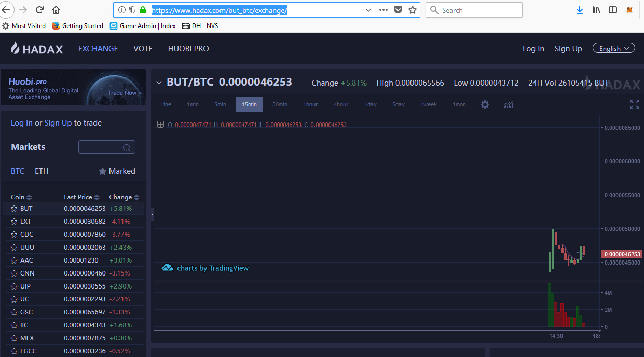Open the VOTE nav tab
Screen dimensions: 644x357
(x=143, y=49)
